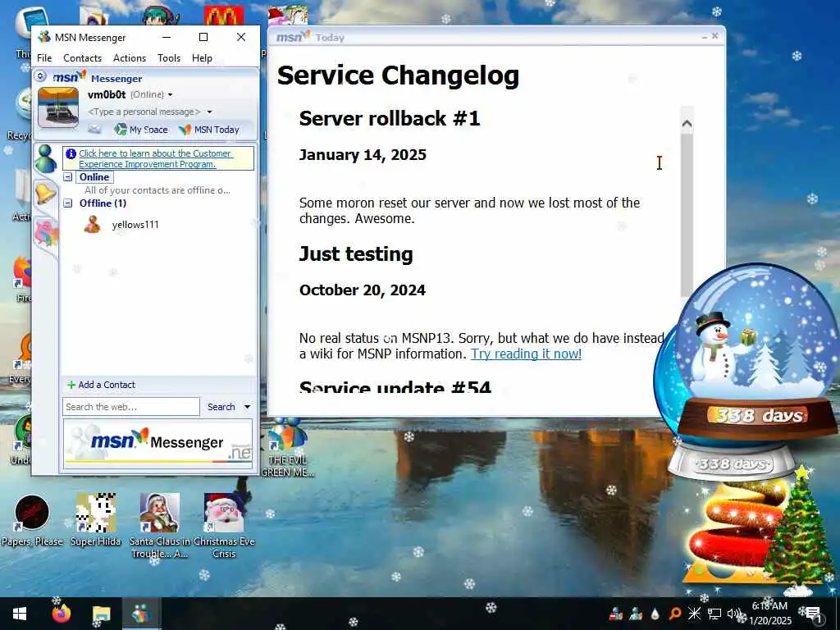Open My Space in MSN Messenger
The width and height of the screenshot is (840, 630).
141,129
